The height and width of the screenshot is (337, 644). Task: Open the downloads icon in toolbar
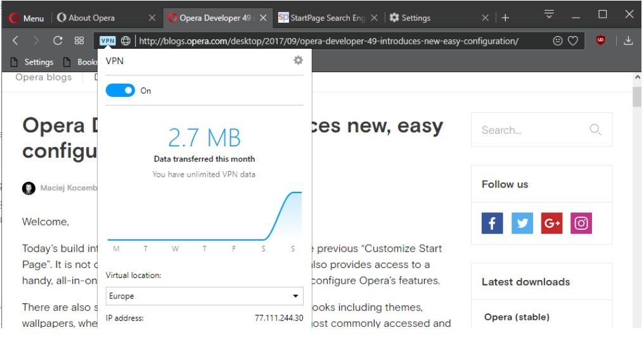click(628, 41)
